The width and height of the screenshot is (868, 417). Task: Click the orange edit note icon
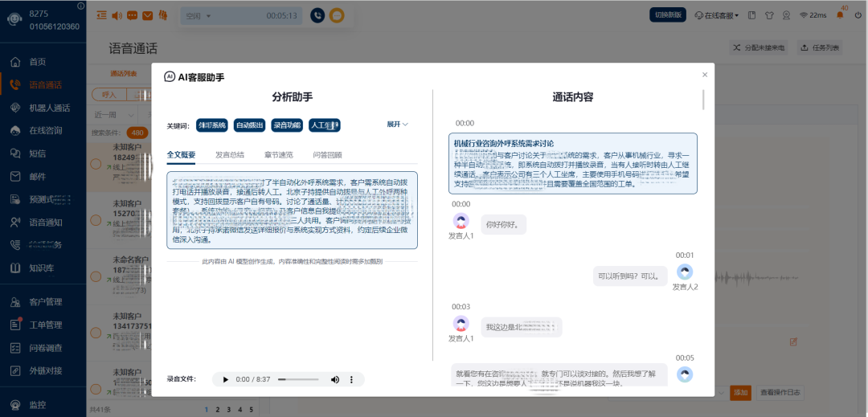tap(793, 341)
